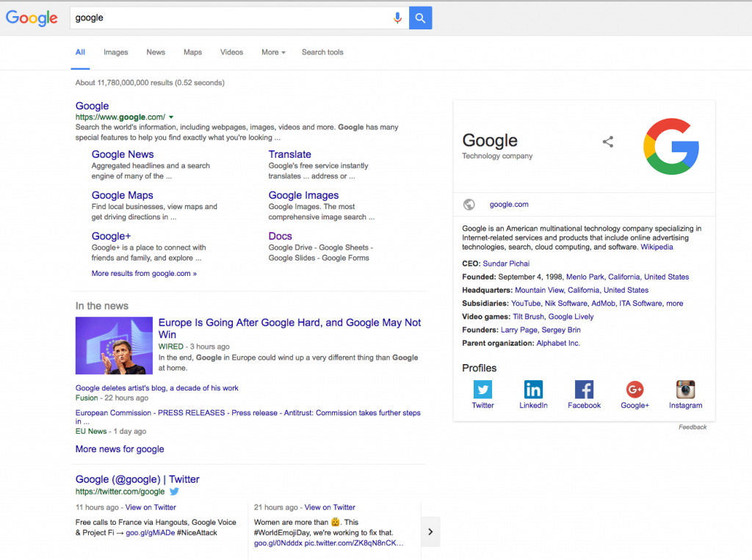Viewport: 752px width, 560px height.
Task: Click founder Larry Page link
Action: click(x=519, y=330)
